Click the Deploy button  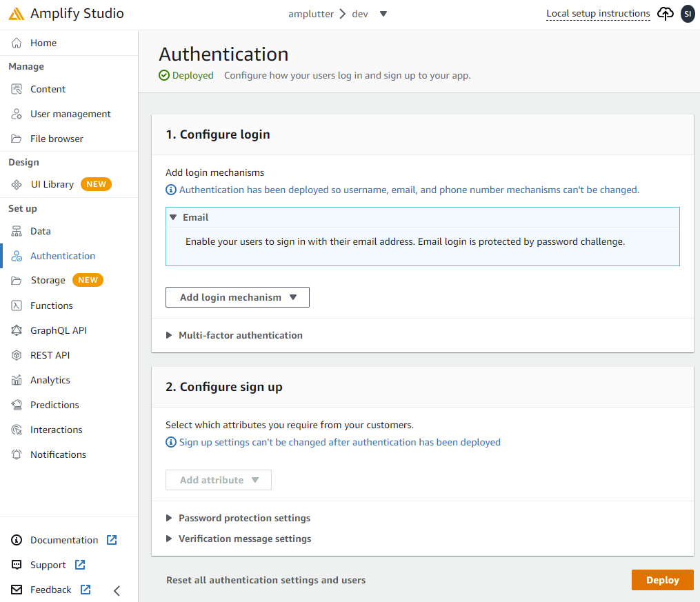[x=663, y=580]
